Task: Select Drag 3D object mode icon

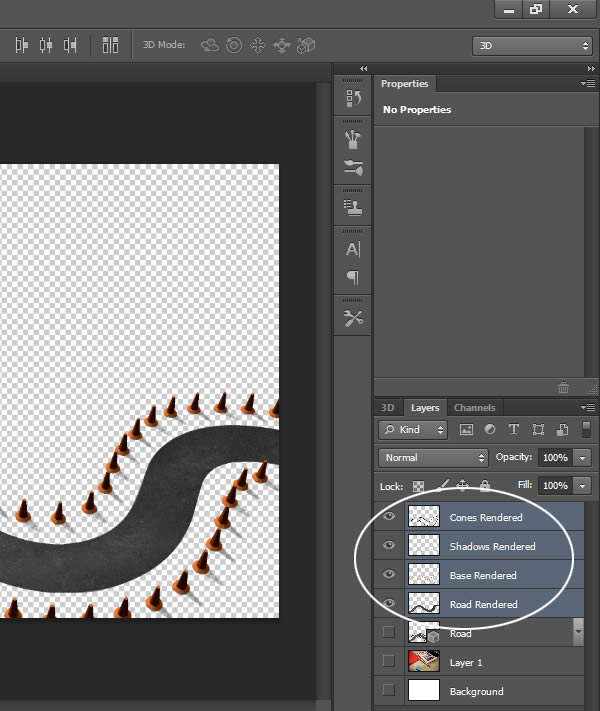Action: coord(258,45)
